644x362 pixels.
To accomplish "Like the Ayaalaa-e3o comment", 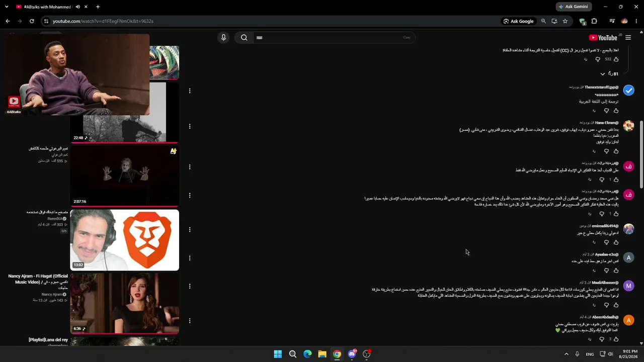I will point(616,270).
